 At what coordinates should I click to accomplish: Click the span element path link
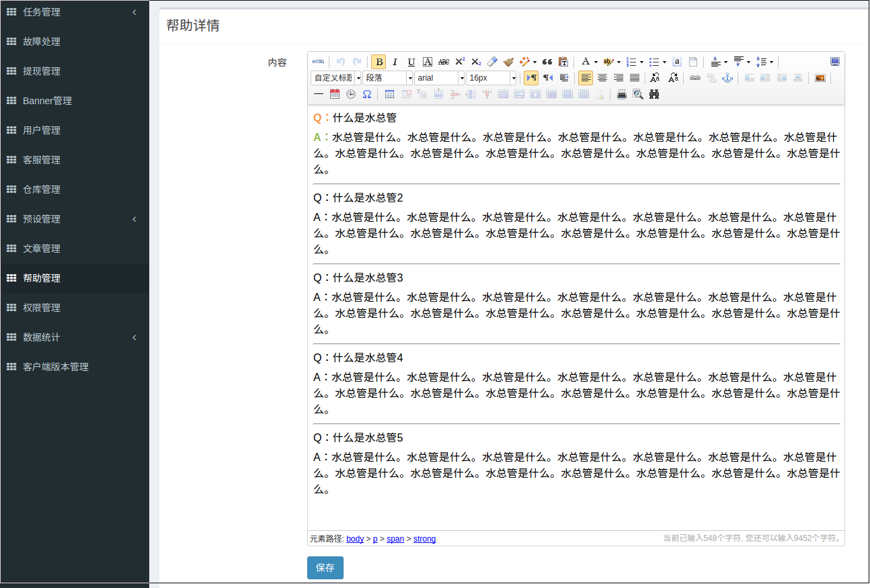[395, 539]
